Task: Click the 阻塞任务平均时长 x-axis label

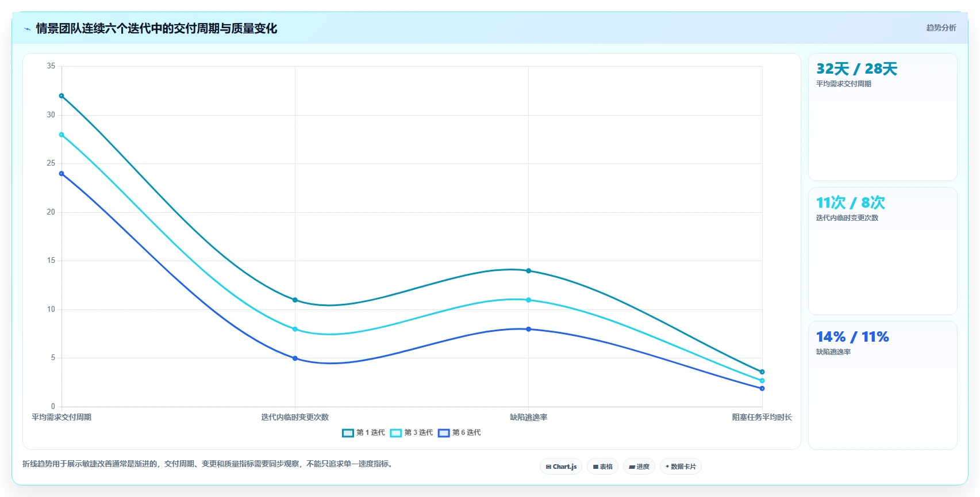Action: (x=762, y=418)
